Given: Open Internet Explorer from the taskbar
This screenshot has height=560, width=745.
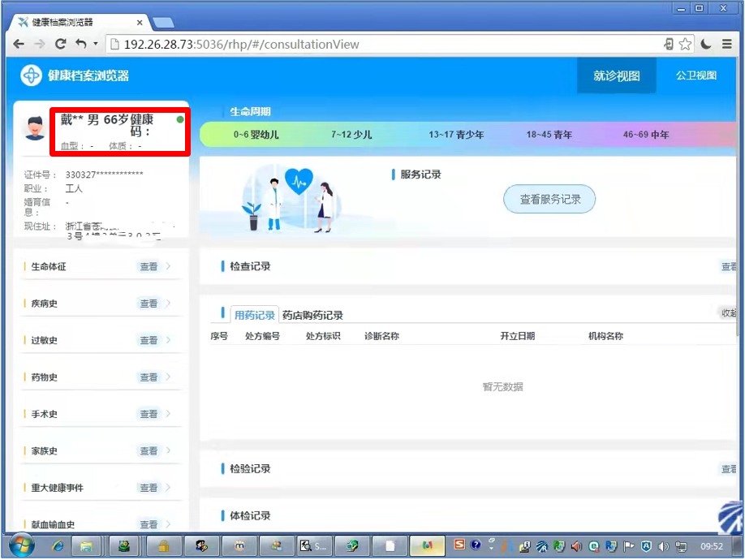Looking at the screenshot, I should click(57, 546).
